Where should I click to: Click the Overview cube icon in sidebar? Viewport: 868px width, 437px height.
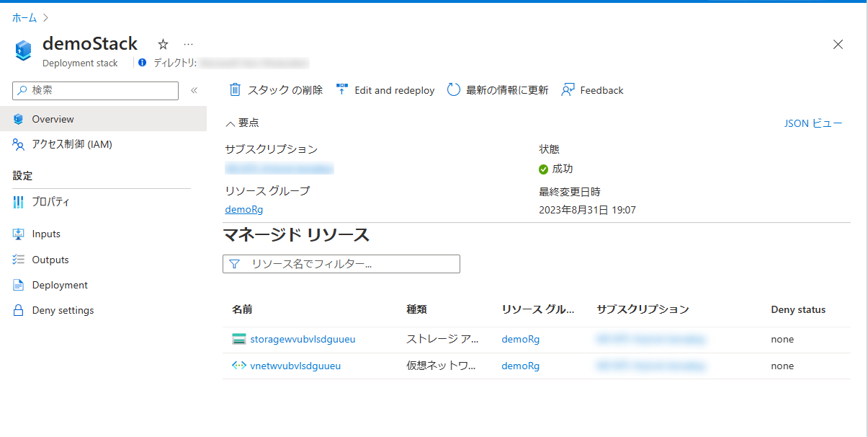pyautogui.click(x=19, y=119)
